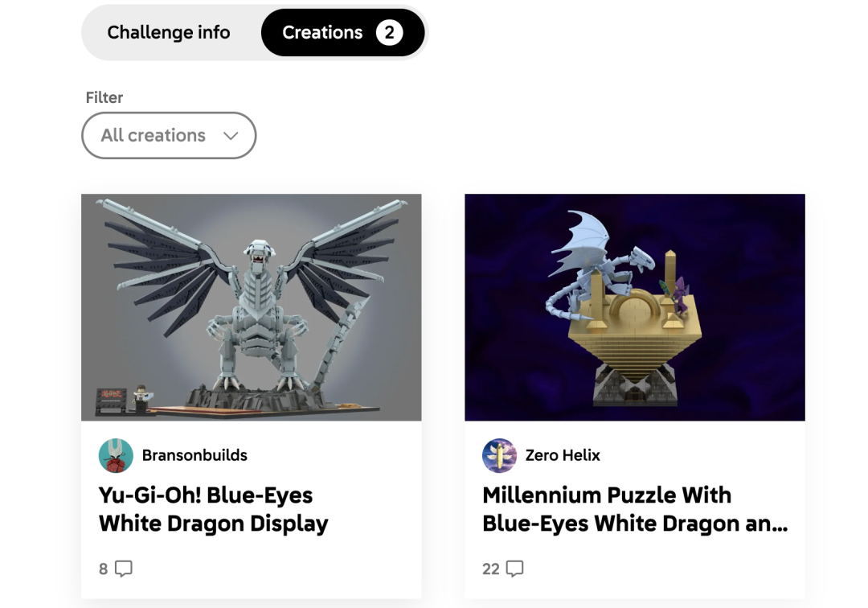Visit the Zero Helix username link
The image size is (868, 608).
click(x=563, y=455)
